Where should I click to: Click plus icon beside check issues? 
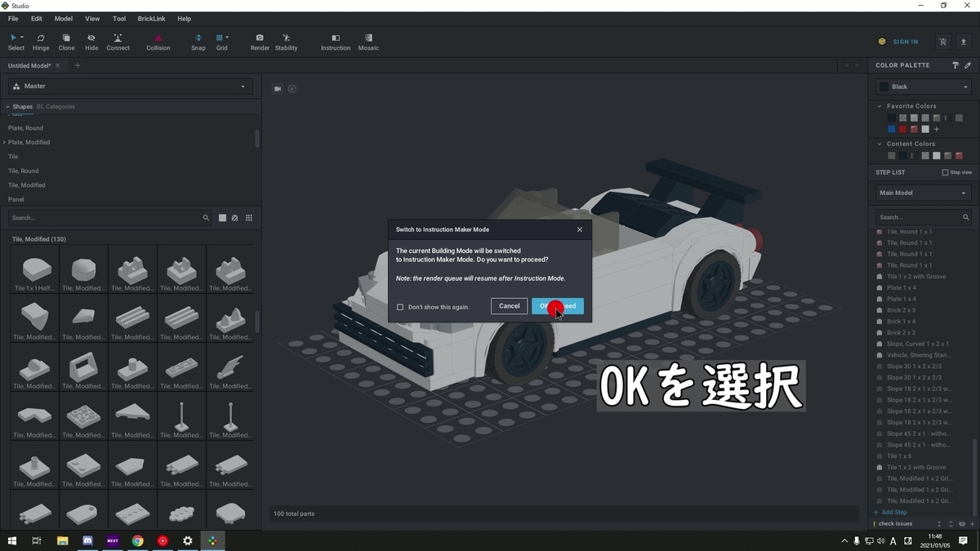click(972, 524)
